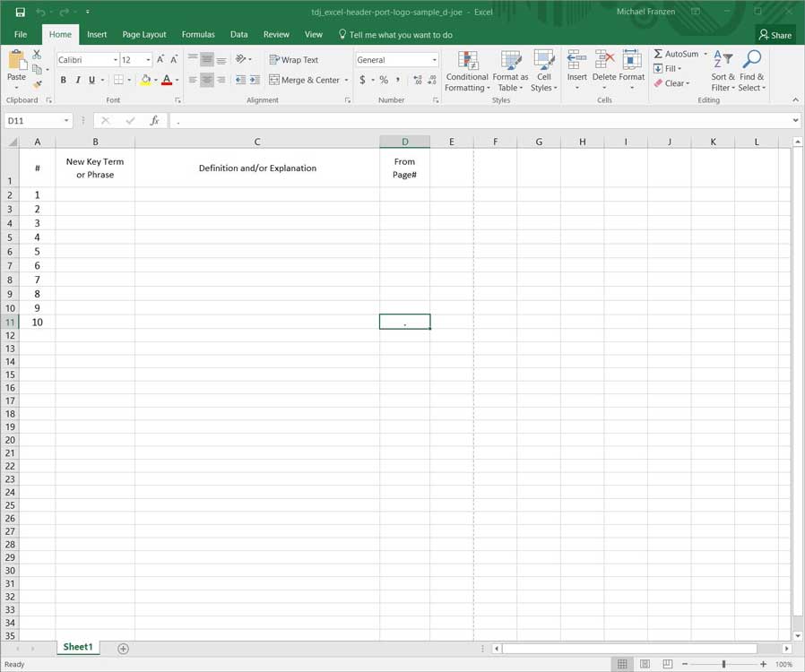Screen dimensions: 805x672
Task: Select the Format Painter brush icon
Action: tap(37, 83)
